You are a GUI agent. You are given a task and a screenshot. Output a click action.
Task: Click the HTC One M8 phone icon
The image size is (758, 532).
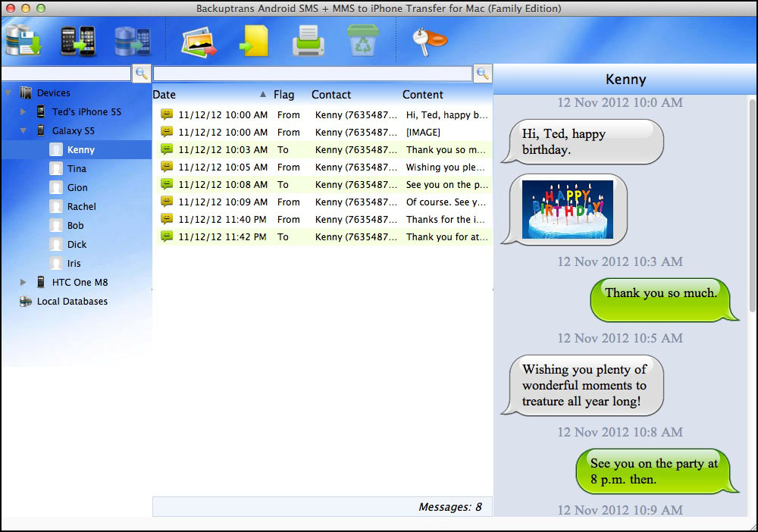41,282
